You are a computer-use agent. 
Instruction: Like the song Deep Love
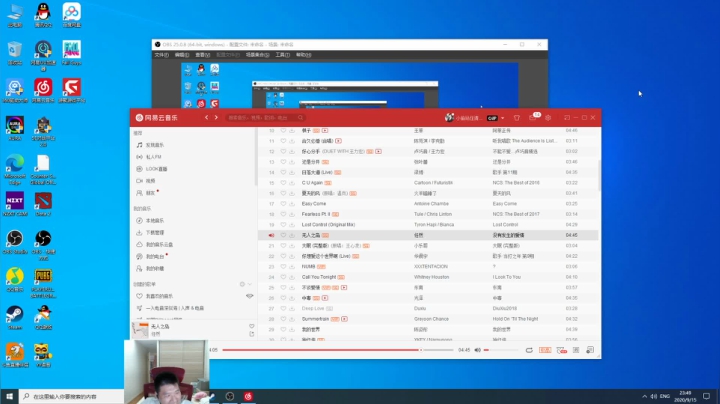pos(283,309)
